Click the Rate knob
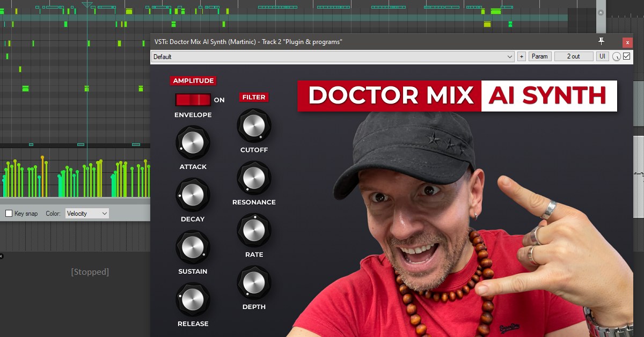Screen dimensions: 644x337 click(x=254, y=230)
